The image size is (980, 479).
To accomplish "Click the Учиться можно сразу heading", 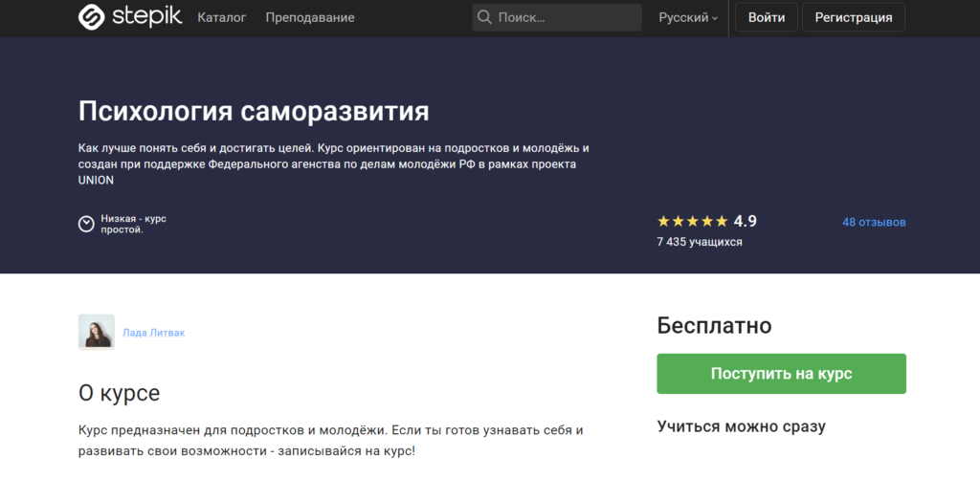I will [741, 426].
